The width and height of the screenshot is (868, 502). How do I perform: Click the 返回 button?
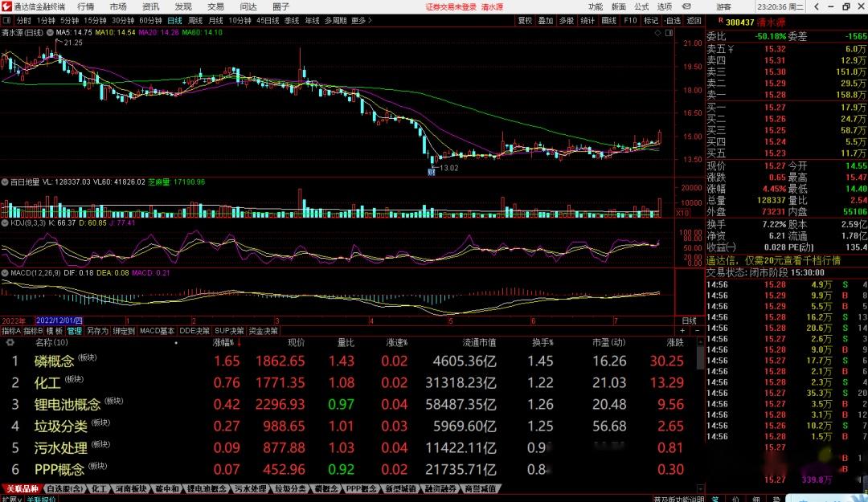(x=694, y=20)
